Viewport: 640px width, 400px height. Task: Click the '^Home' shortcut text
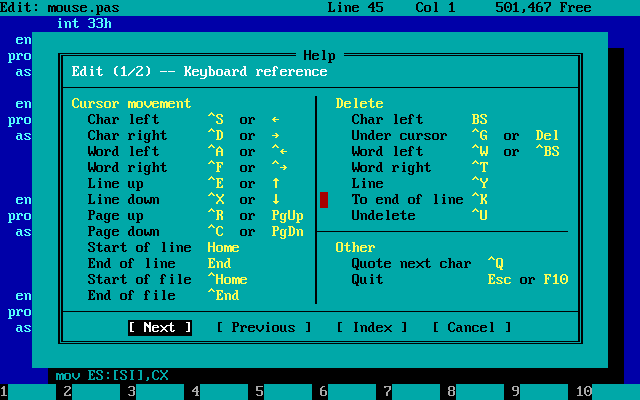[x=228, y=279]
